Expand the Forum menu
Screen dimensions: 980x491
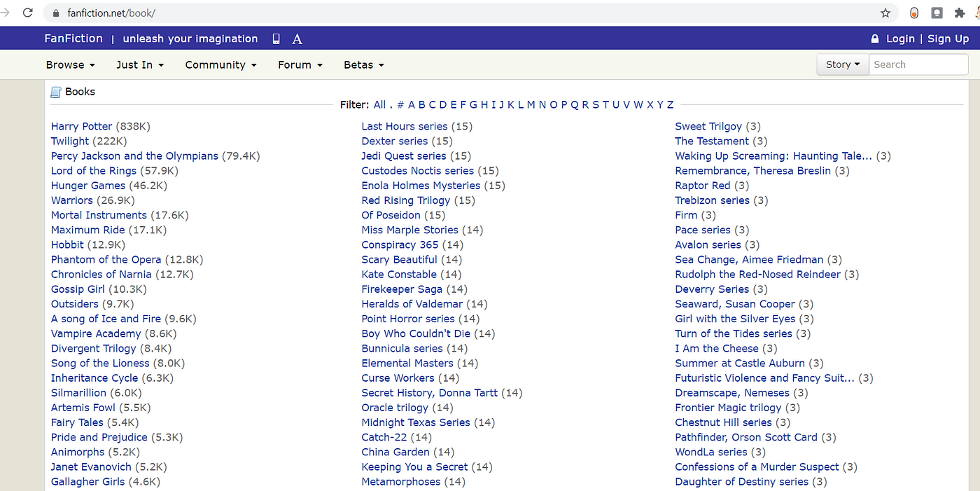pyautogui.click(x=300, y=64)
